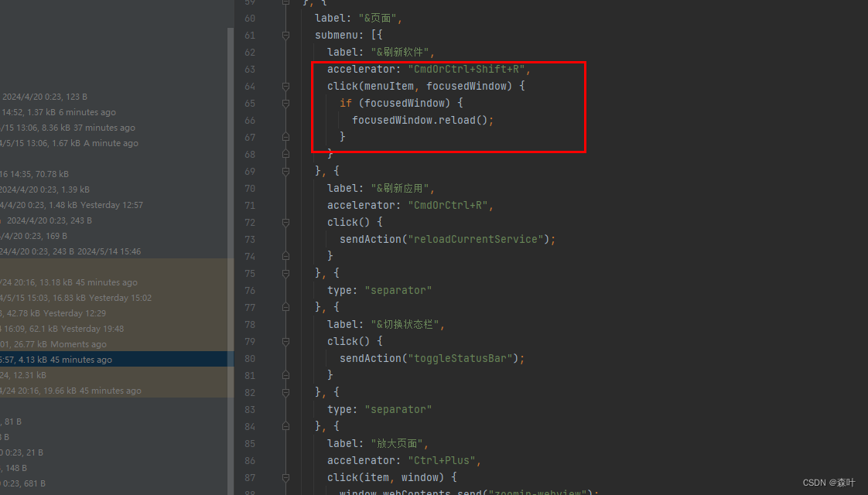Collapse the code block at line 77
The image size is (868, 495).
point(285,307)
